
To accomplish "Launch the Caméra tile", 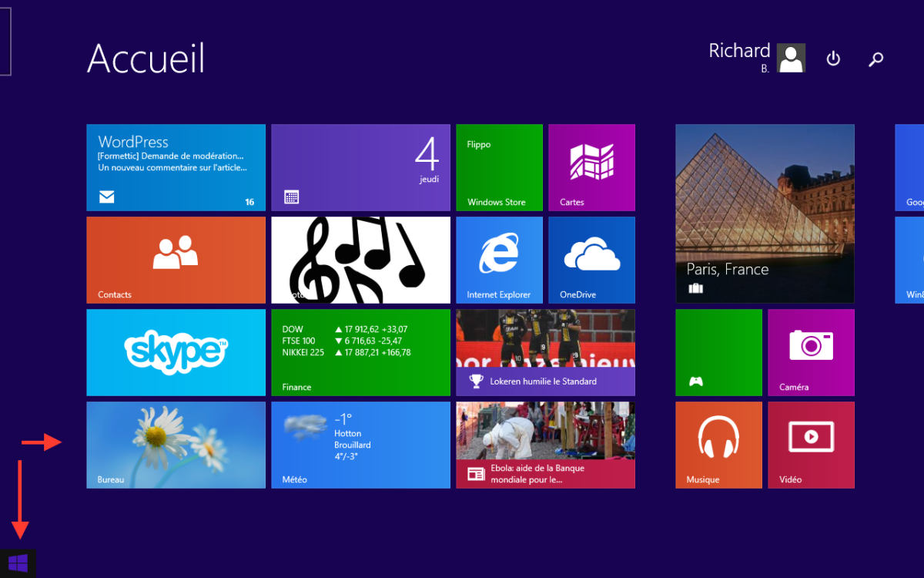I will 811,352.
